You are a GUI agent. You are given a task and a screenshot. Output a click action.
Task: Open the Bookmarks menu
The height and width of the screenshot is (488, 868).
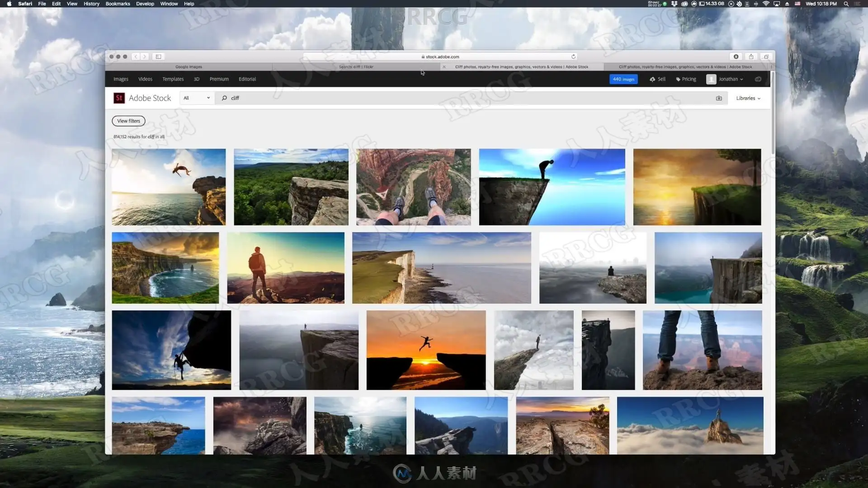coord(118,4)
